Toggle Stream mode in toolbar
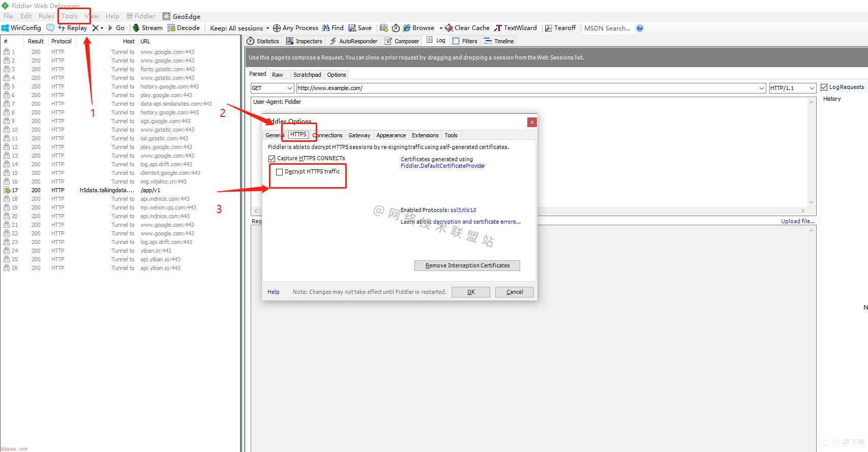The height and width of the screenshot is (452, 868). pyautogui.click(x=147, y=28)
